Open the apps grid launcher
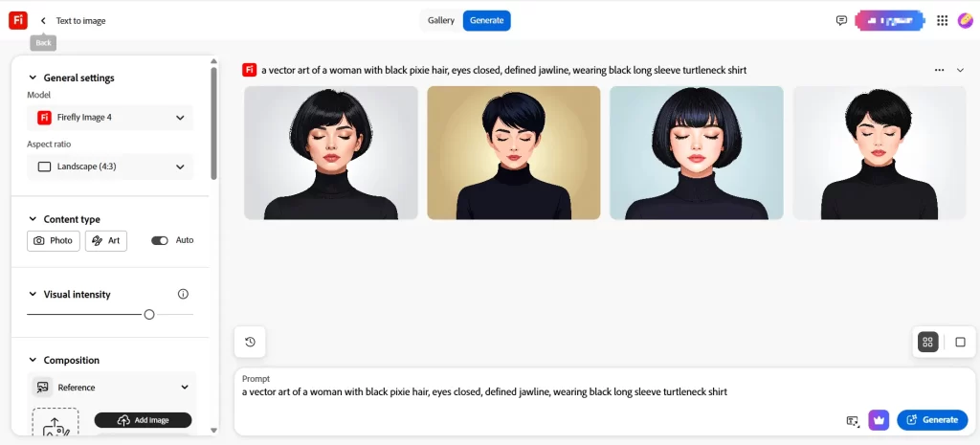 click(x=942, y=20)
